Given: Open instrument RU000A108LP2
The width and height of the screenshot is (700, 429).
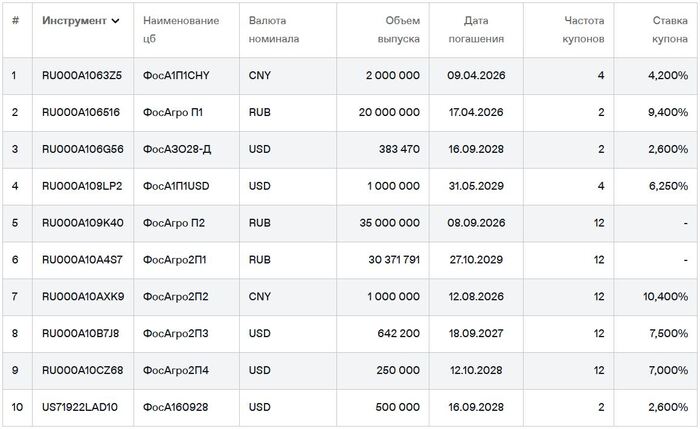Looking at the screenshot, I should point(81,186).
